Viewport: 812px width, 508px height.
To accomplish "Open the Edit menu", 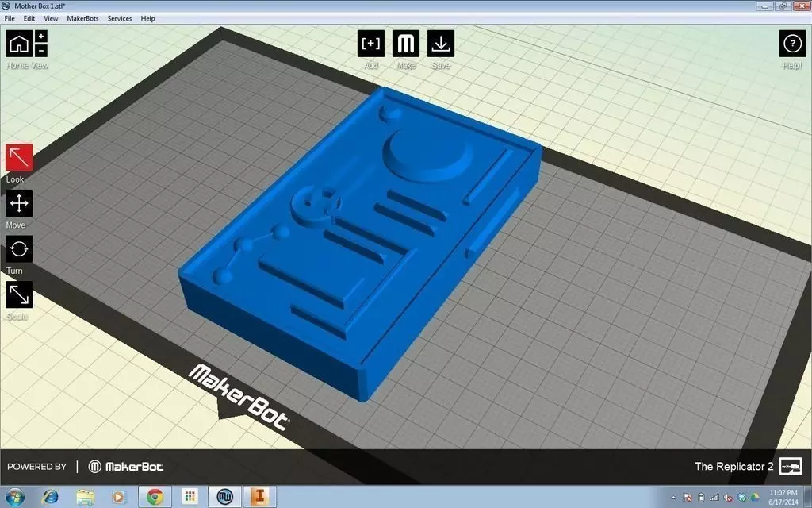I will click(x=29, y=18).
